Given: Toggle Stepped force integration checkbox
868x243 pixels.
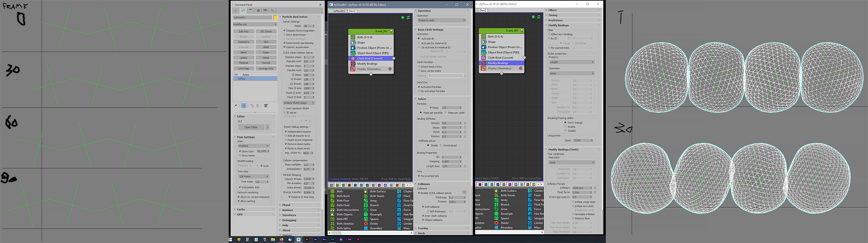Looking at the screenshot, I should [284, 31].
